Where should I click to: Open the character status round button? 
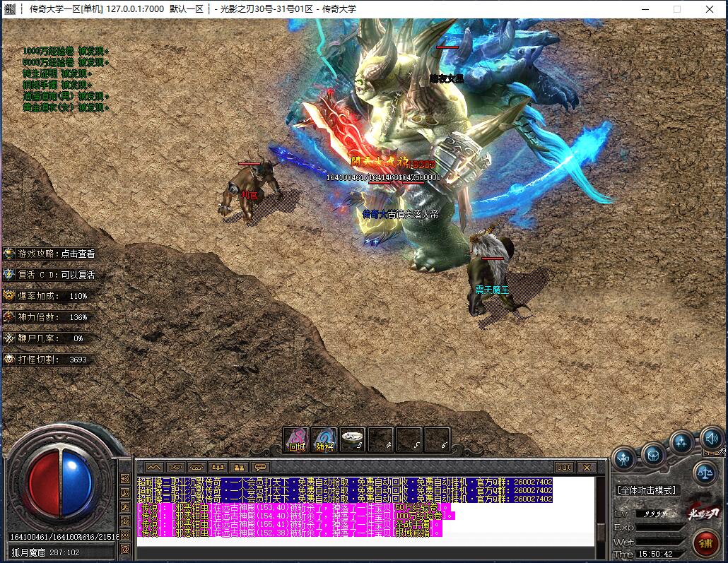click(623, 459)
